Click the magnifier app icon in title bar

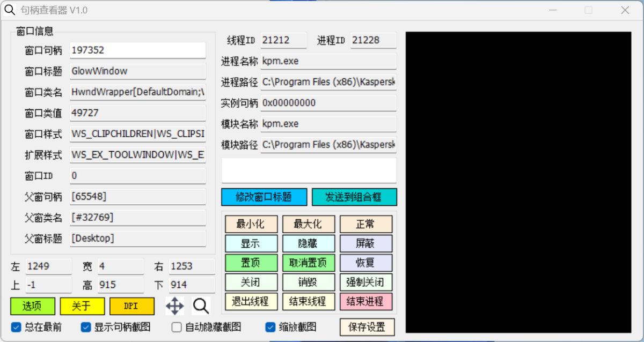[10, 10]
